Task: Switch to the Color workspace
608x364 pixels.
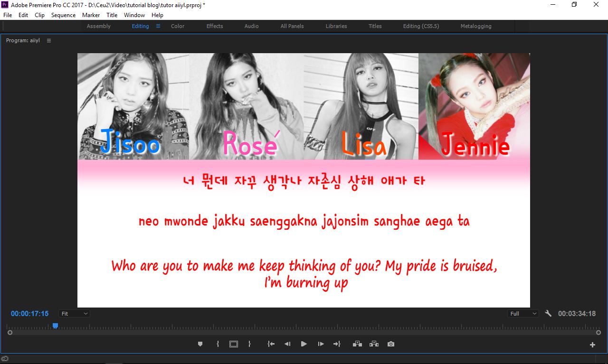Action: pos(178,26)
